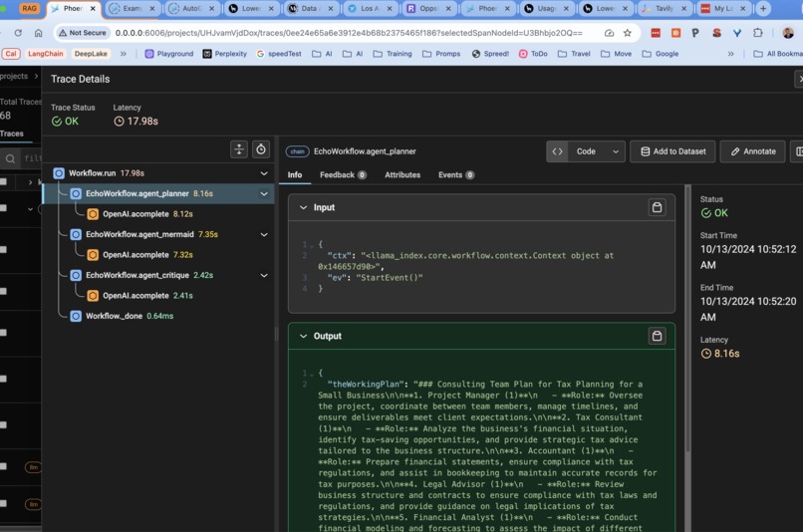Screen dimensions: 803x532
Task: Click the Annotate button
Action: click(x=753, y=151)
